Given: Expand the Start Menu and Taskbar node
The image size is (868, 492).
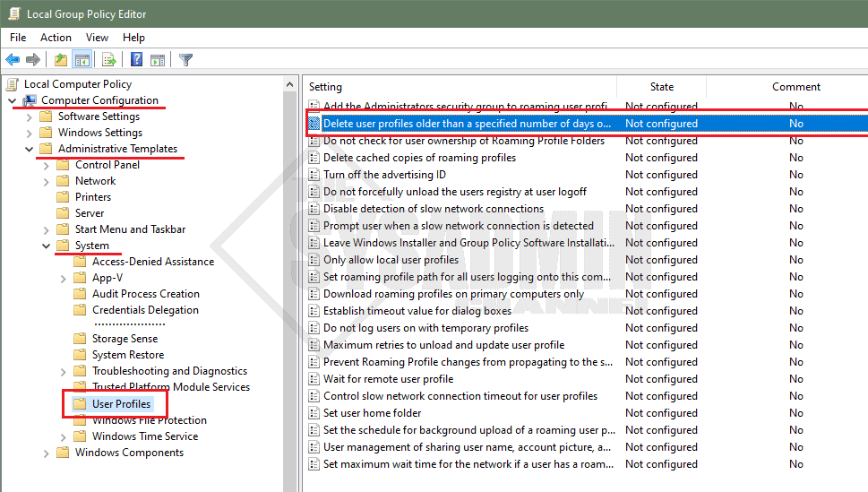Looking at the screenshot, I should coord(47,229).
